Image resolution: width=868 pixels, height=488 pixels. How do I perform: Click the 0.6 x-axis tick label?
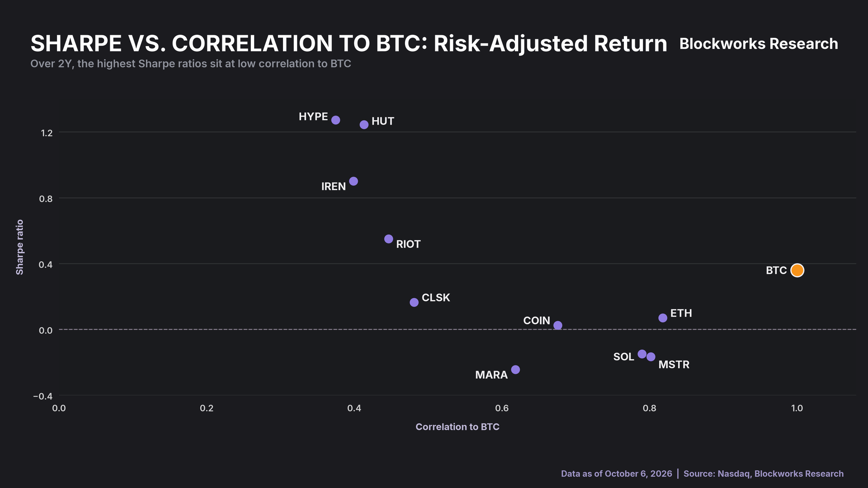click(502, 408)
